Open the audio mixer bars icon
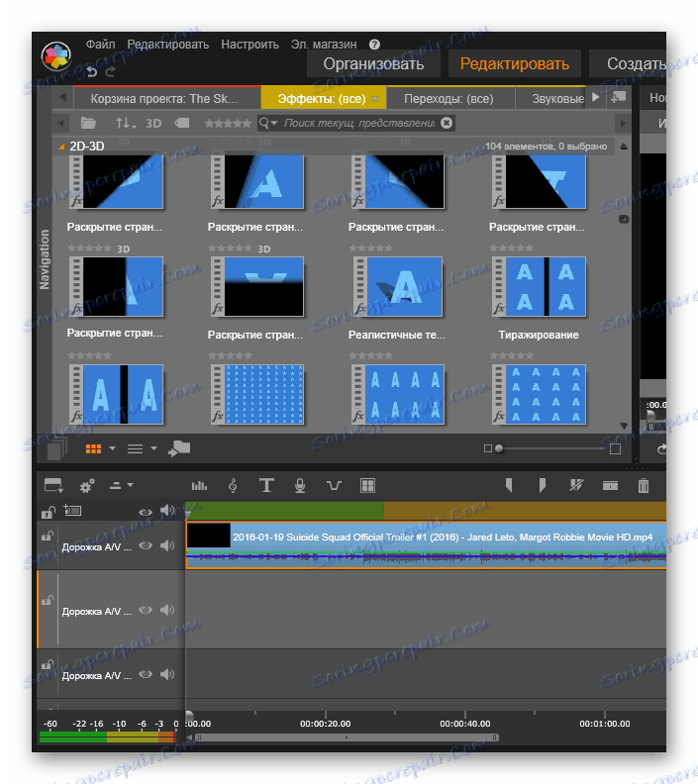The image size is (698, 784). 199,485
